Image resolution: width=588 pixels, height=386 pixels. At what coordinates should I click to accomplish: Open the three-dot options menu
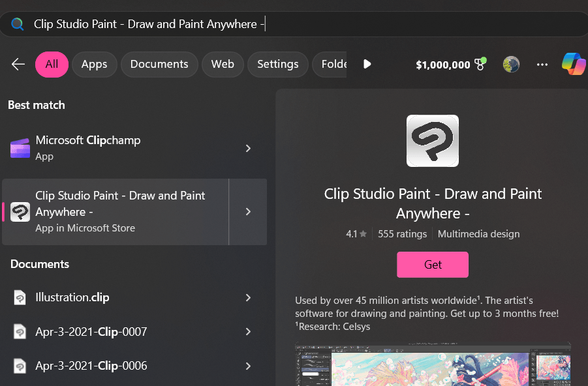coord(542,65)
